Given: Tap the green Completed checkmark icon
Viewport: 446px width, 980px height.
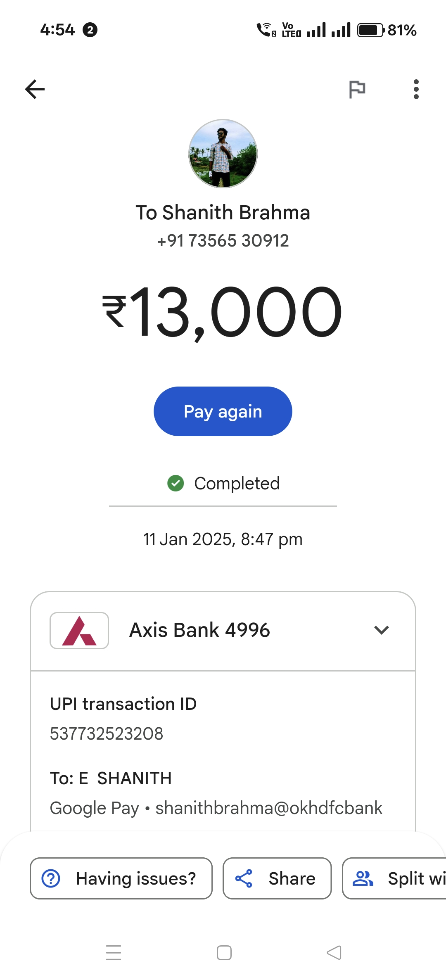Looking at the screenshot, I should pos(176,483).
